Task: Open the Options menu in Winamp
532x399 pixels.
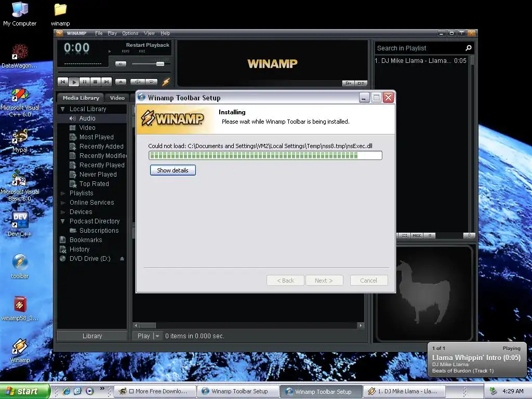Action: point(130,33)
